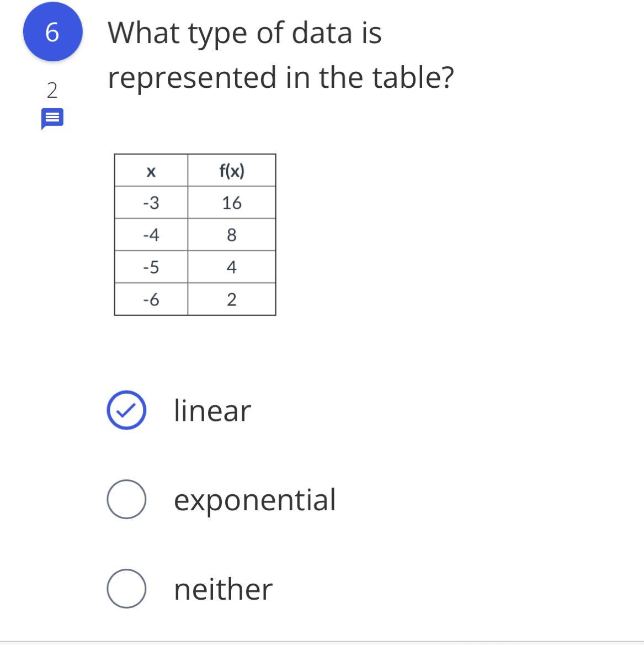Choose the neither radio button

pos(126,589)
